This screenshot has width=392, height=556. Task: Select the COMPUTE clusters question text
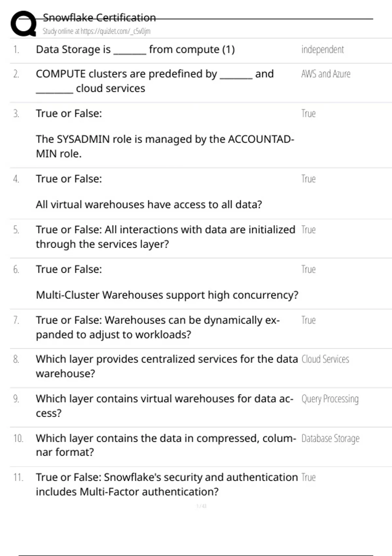click(155, 81)
